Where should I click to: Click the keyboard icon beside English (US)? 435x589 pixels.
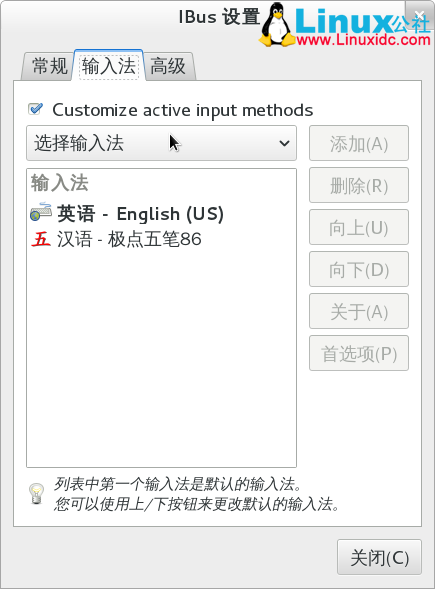(x=41, y=212)
